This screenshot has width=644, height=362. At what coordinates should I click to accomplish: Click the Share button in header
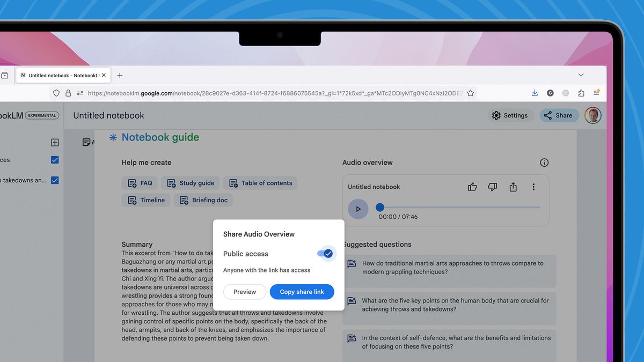(x=558, y=115)
